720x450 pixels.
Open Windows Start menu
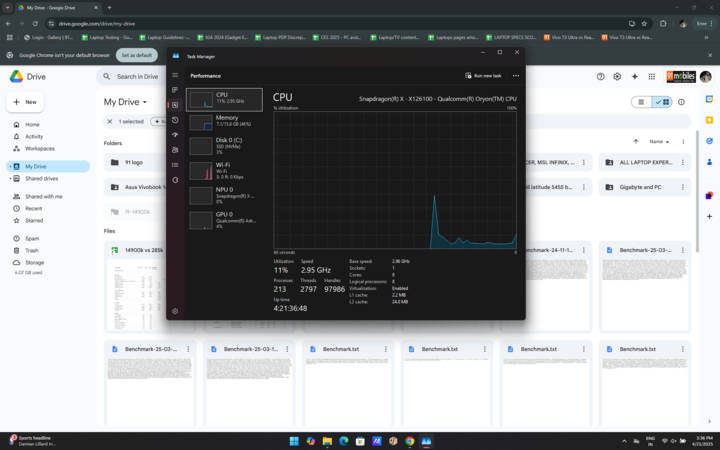tap(294, 441)
